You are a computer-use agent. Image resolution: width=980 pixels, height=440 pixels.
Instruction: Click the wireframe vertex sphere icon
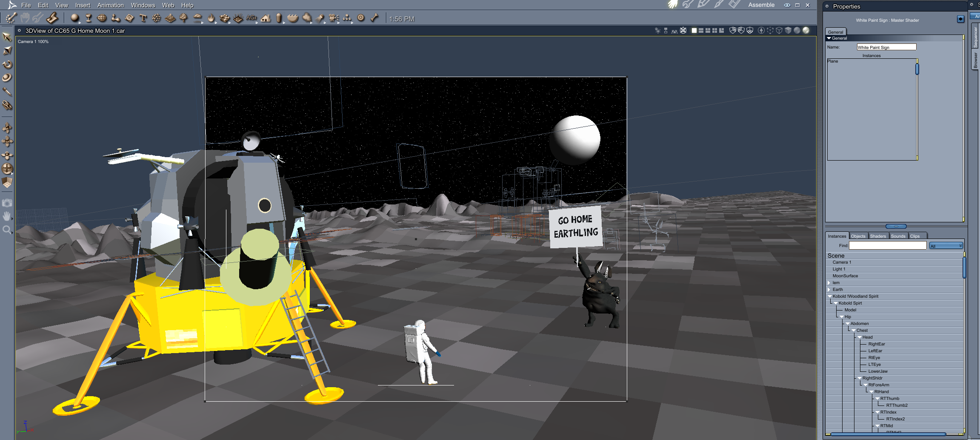tap(102, 18)
